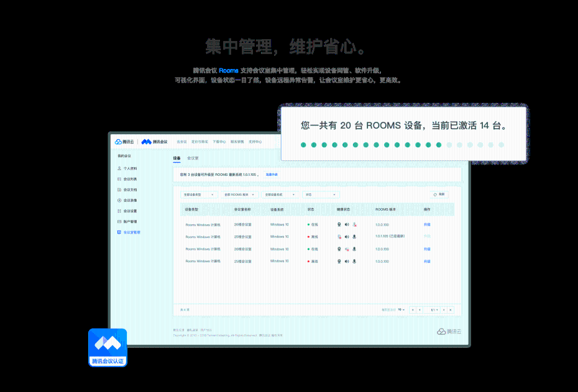Go to the next page in pagination
Viewport: 578px width, 392px height.
(444, 310)
